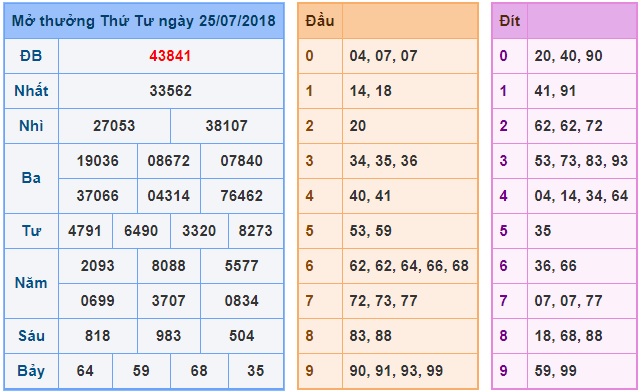Click the second prize number 27053

114,126
